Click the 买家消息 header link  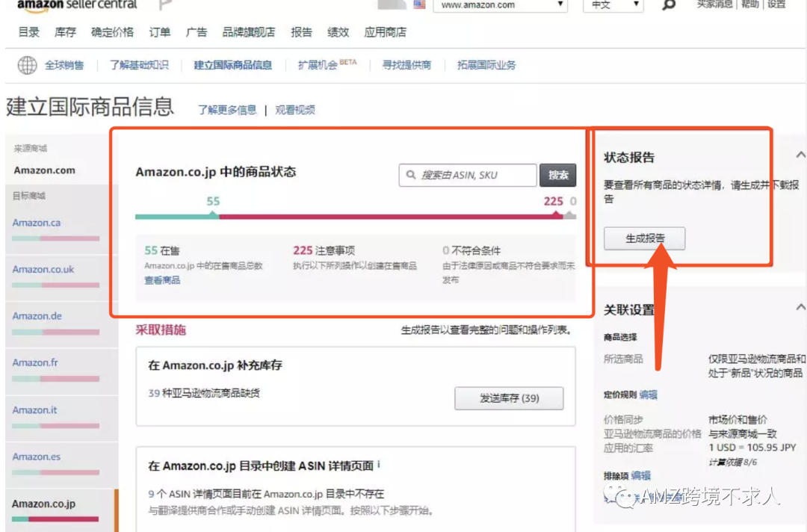(x=715, y=4)
